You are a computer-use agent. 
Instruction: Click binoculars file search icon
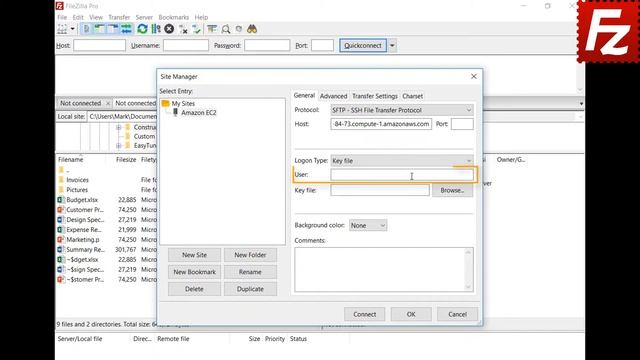252,29
